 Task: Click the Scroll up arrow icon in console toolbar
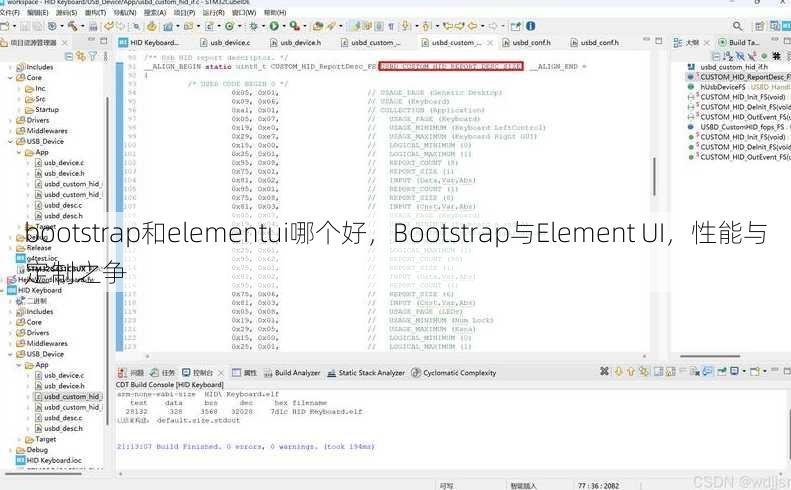point(631,372)
